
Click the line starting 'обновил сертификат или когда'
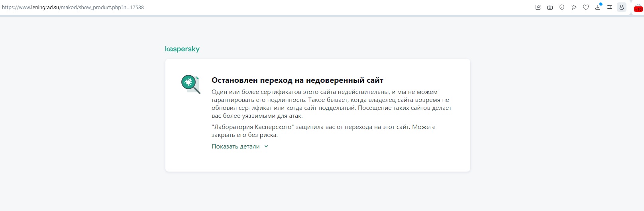[x=332, y=108]
